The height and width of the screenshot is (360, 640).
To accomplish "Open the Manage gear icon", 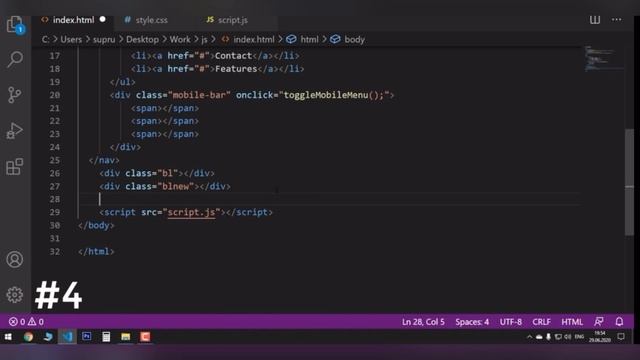I will [15, 295].
